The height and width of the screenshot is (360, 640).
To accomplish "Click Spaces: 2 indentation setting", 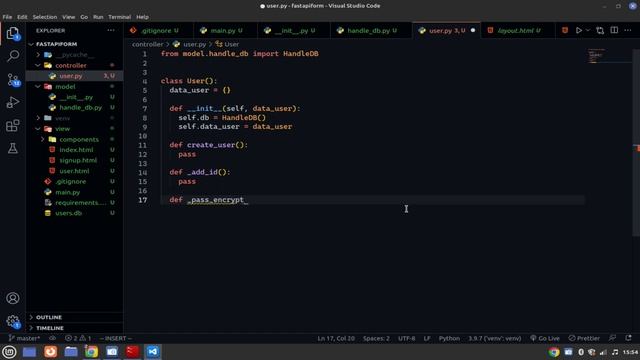I will (x=376, y=338).
